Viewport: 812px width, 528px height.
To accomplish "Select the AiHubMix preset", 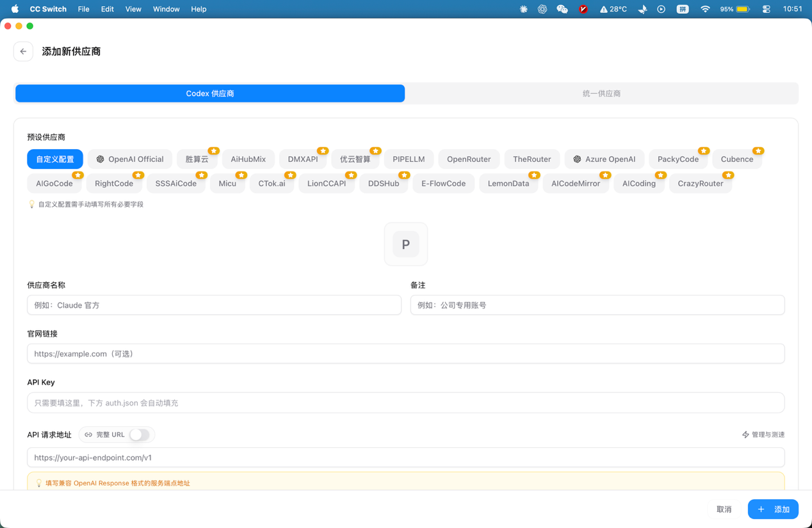I will [x=248, y=159].
